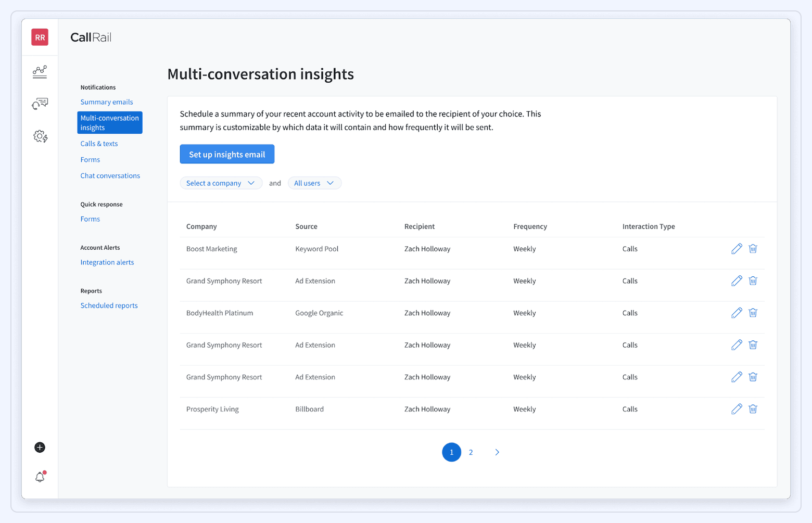This screenshot has width=812, height=523.
Task: Open Calls & texts notification settings
Action: pyautogui.click(x=99, y=143)
